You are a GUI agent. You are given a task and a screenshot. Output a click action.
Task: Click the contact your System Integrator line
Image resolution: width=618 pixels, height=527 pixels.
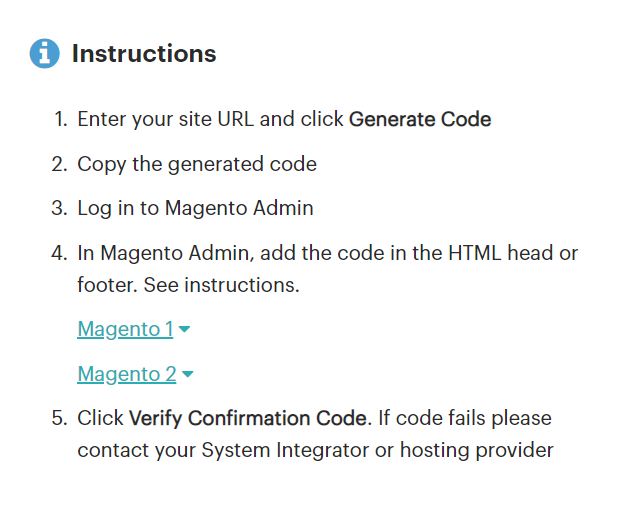coord(315,451)
